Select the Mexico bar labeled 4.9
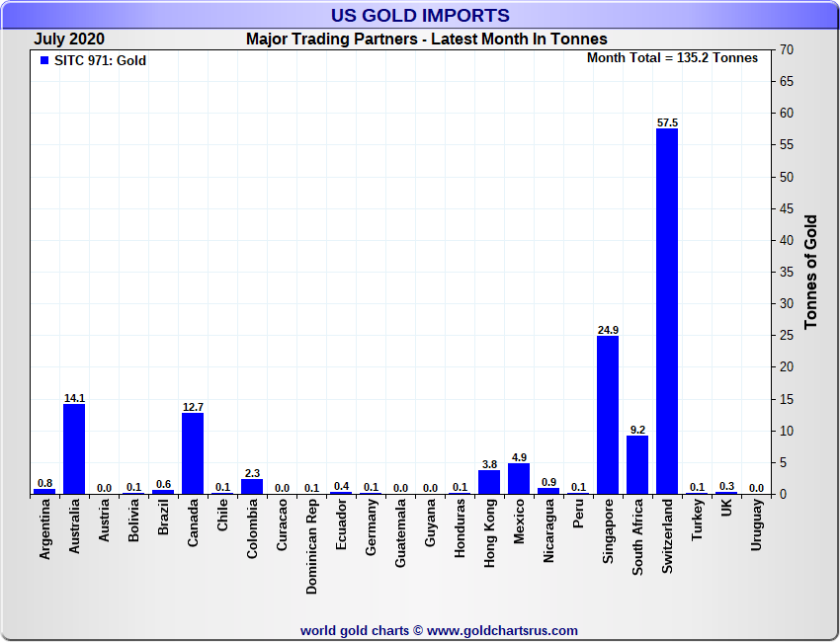The width and height of the screenshot is (840, 642). 519,478
